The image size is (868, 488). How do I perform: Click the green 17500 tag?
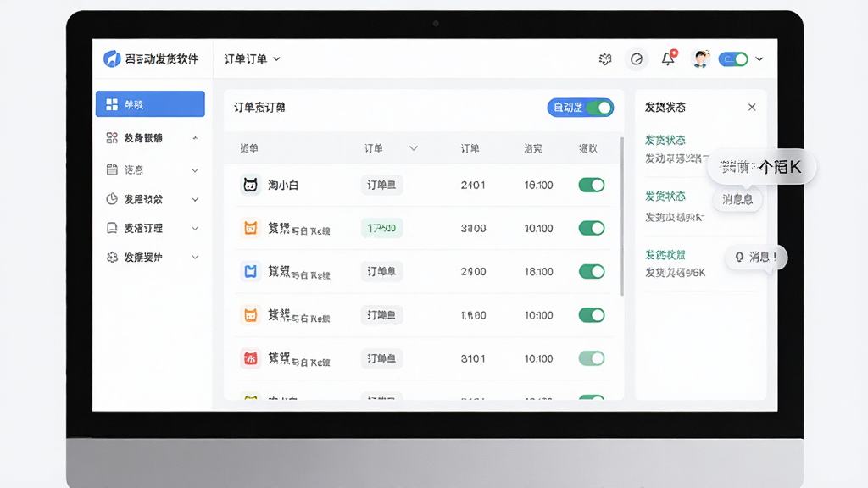tap(381, 228)
